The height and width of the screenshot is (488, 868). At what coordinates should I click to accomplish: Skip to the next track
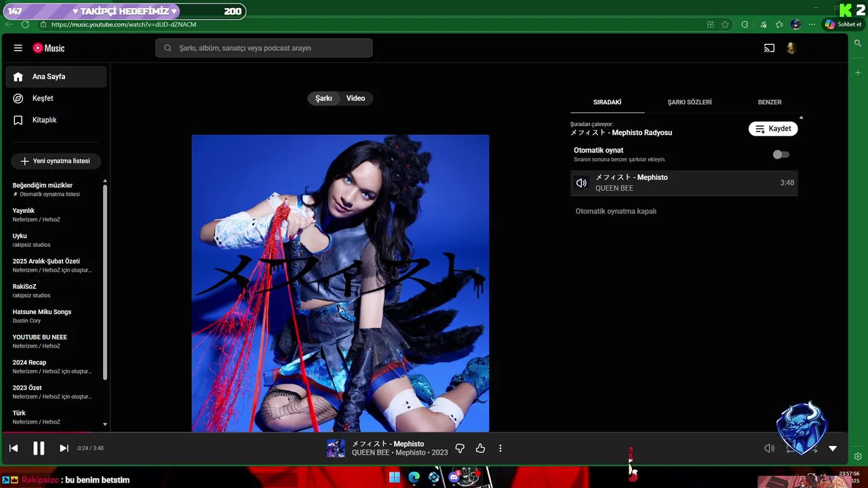pos(64,448)
